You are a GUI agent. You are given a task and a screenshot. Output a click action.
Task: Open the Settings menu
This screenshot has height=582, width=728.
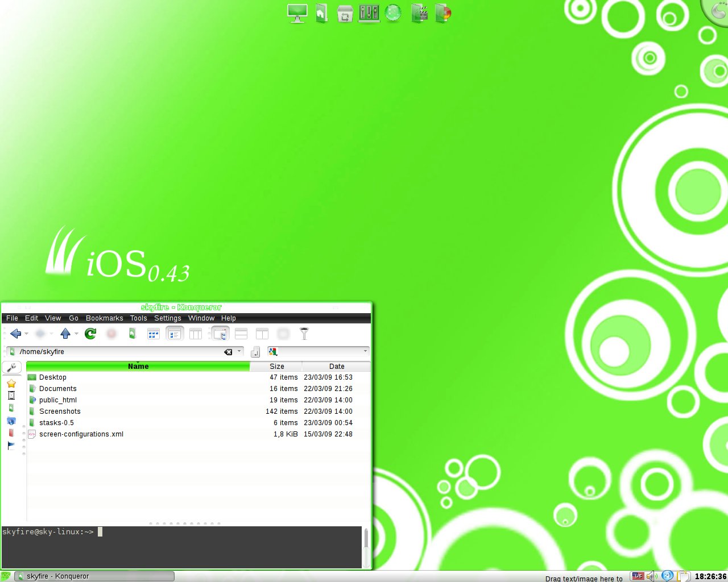(168, 318)
